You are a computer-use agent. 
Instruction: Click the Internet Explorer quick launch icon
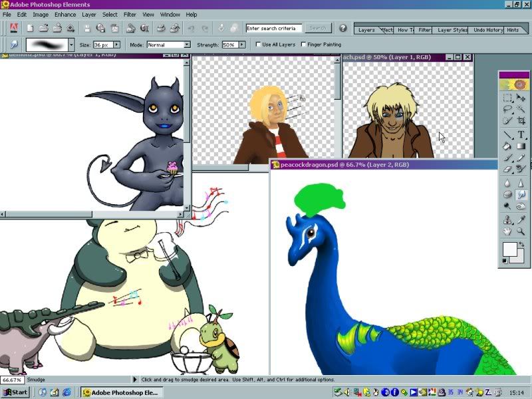coord(66,392)
